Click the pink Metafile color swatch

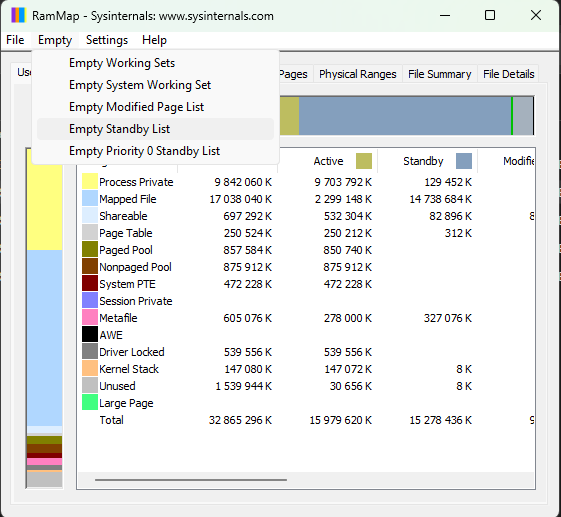pos(90,317)
